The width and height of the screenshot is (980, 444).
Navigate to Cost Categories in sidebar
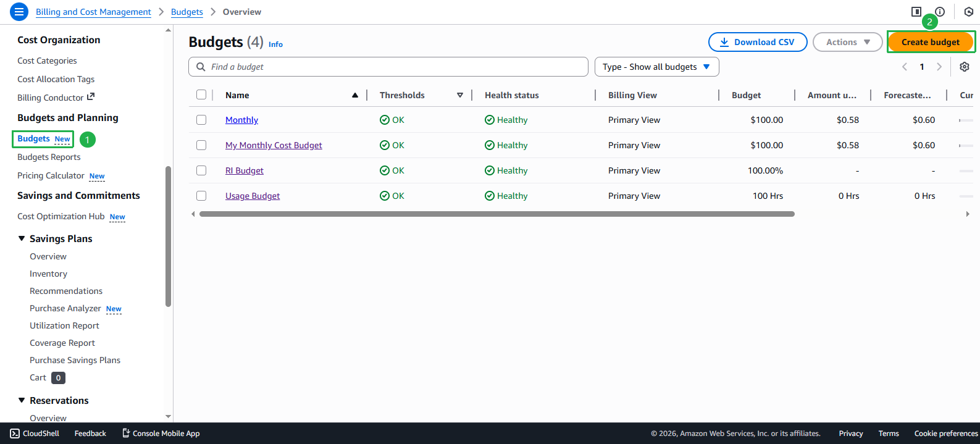click(47, 61)
